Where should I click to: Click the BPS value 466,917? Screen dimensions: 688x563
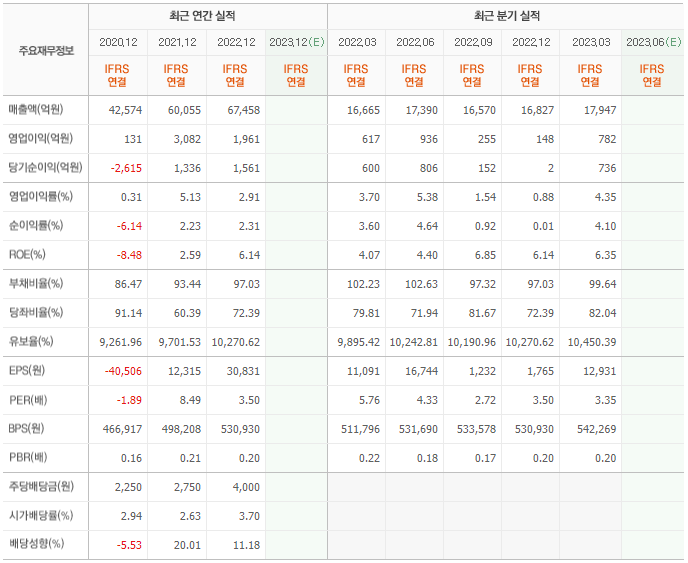coord(122,429)
